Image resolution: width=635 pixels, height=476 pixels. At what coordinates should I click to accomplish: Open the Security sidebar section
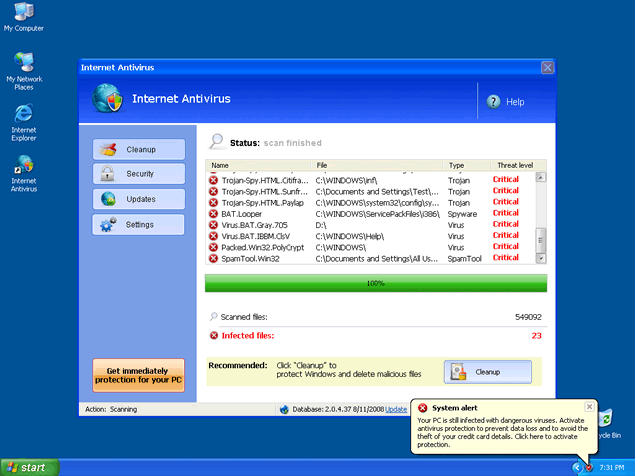139,174
